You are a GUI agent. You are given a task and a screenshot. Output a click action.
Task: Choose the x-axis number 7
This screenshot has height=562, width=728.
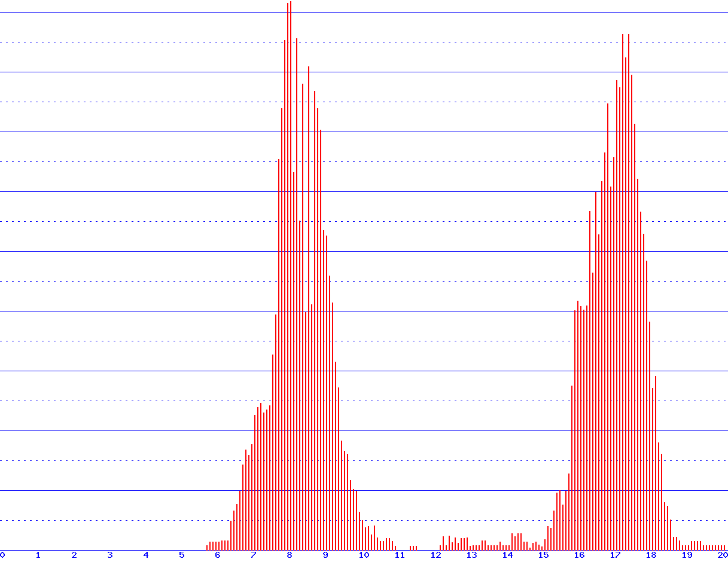click(254, 555)
